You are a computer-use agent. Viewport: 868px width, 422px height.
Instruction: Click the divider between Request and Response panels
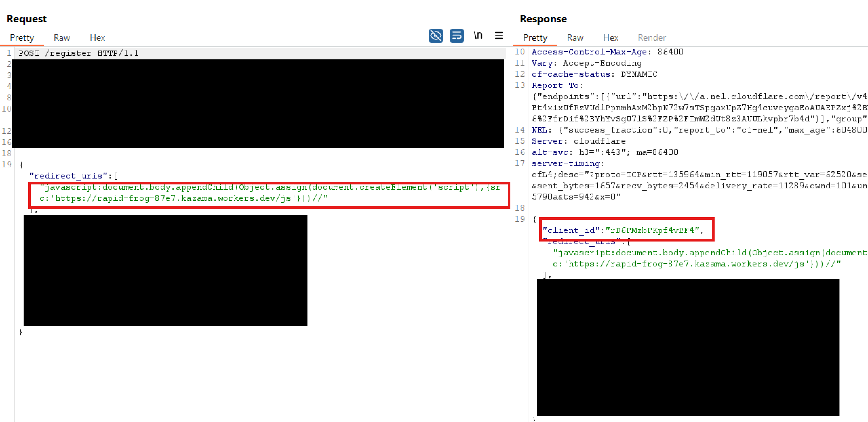tap(513, 211)
